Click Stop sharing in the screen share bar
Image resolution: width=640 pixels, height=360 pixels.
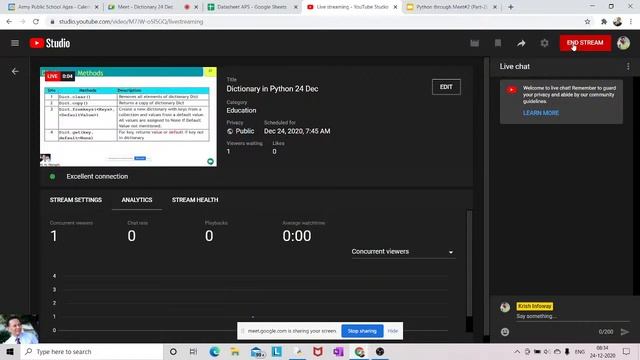[362, 331]
